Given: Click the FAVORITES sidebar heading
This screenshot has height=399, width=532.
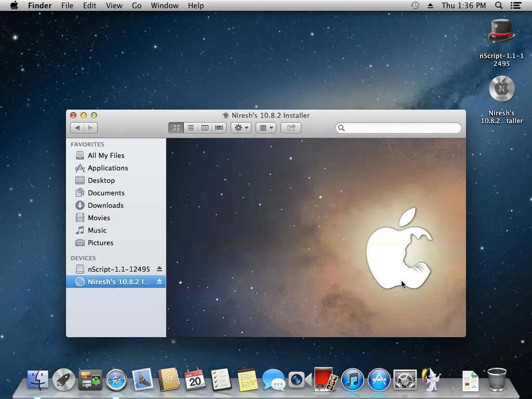Looking at the screenshot, I should pos(87,144).
